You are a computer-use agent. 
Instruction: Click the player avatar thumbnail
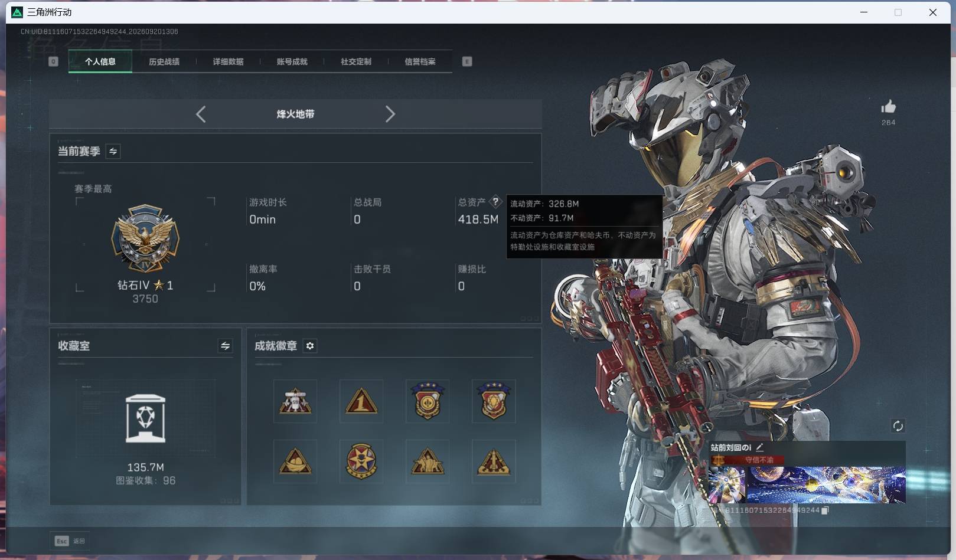pos(727,484)
